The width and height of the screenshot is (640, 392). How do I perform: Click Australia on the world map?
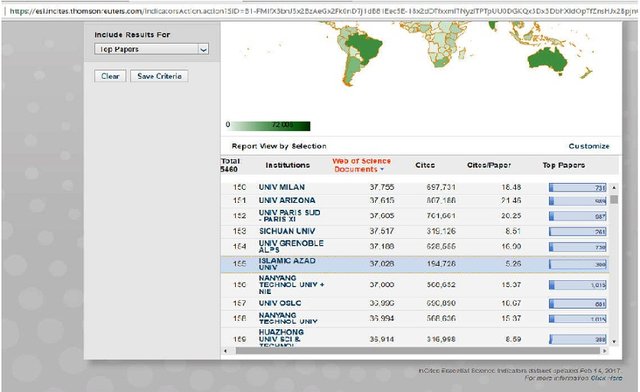pyautogui.click(x=547, y=61)
